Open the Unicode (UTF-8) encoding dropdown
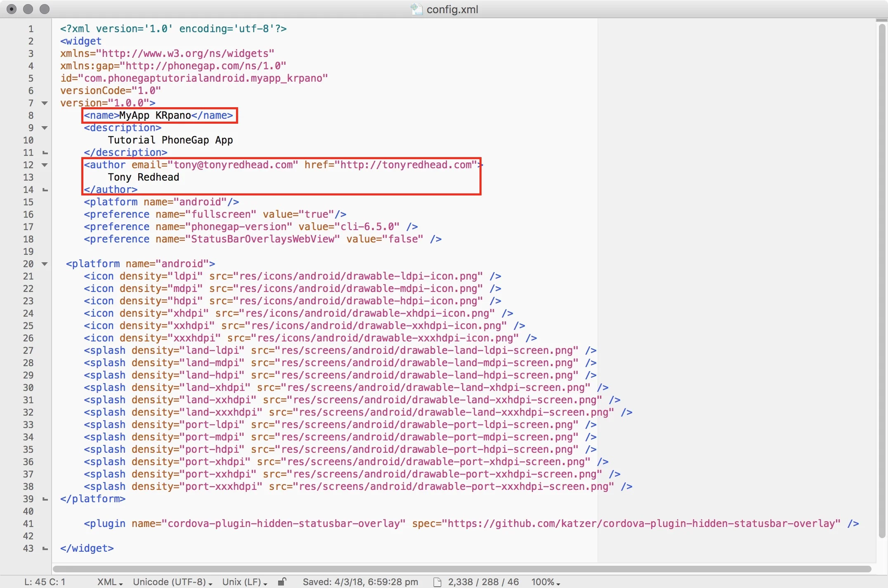Viewport: 888px width, 588px height. pyautogui.click(x=172, y=582)
